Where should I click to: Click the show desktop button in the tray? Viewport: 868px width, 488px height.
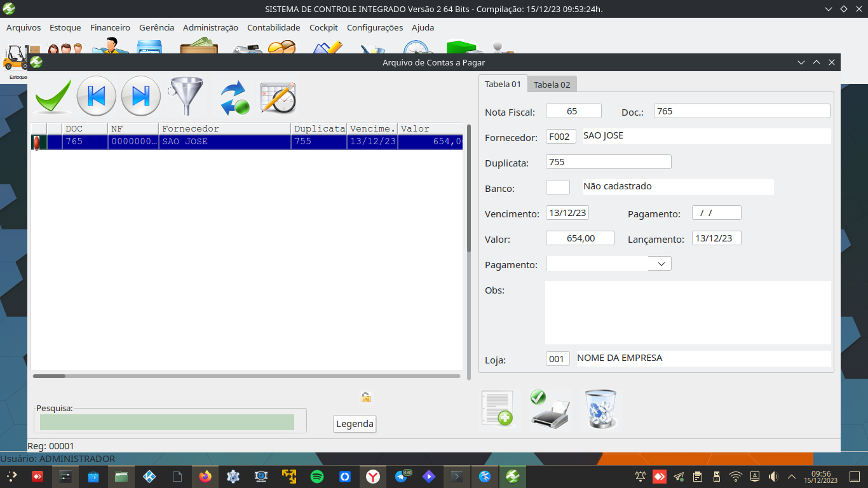(855, 476)
